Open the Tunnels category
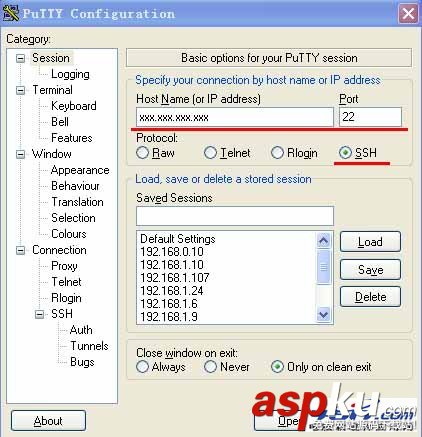Viewport: 422px width, 437px height. [x=89, y=346]
